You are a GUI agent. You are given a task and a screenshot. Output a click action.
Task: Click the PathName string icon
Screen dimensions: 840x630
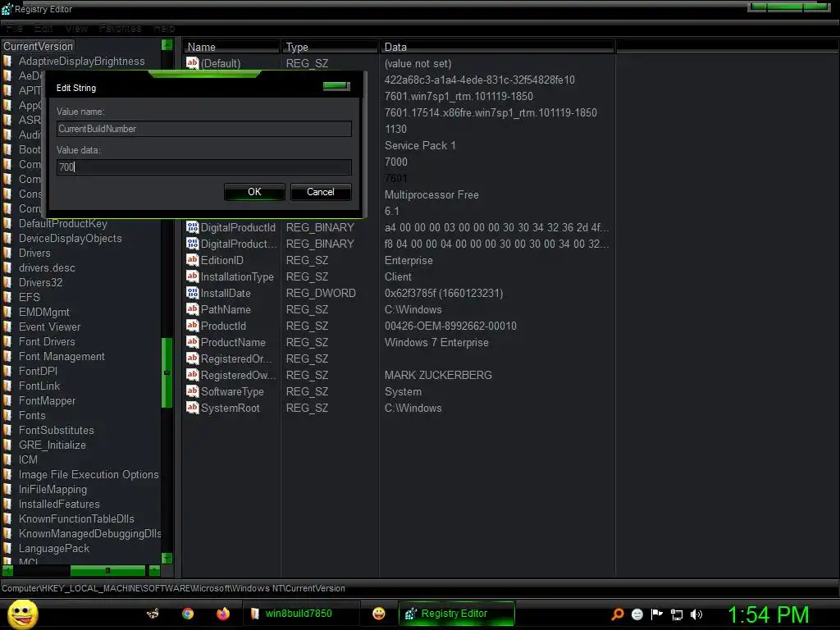(x=192, y=309)
